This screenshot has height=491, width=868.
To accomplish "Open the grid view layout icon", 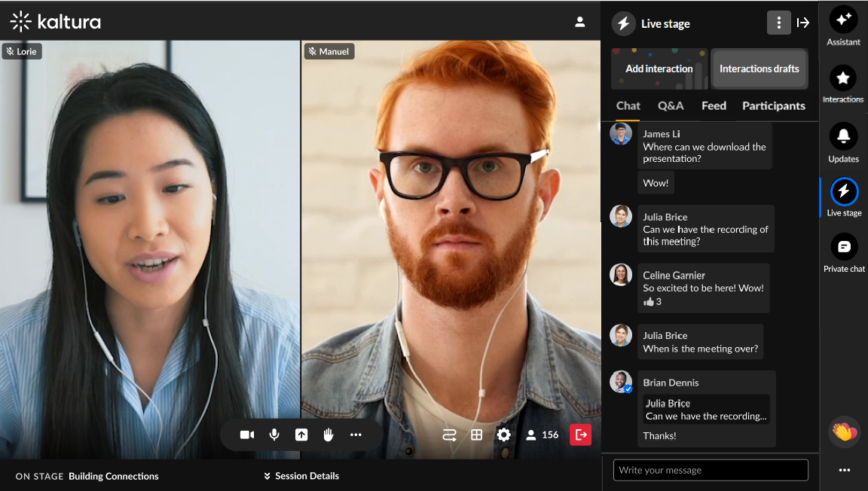I will click(x=477, y=435).
